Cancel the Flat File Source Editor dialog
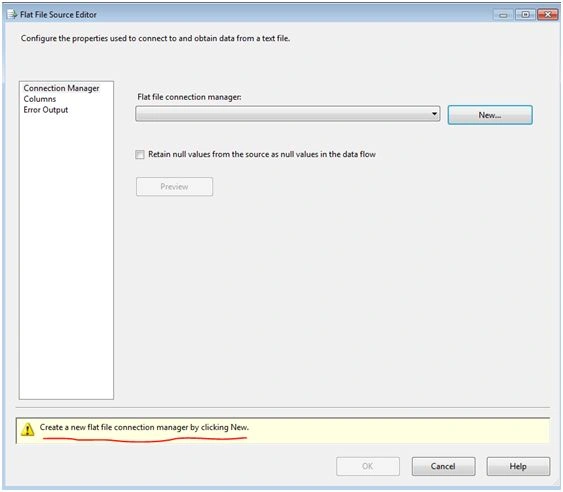 pos(443,466)
